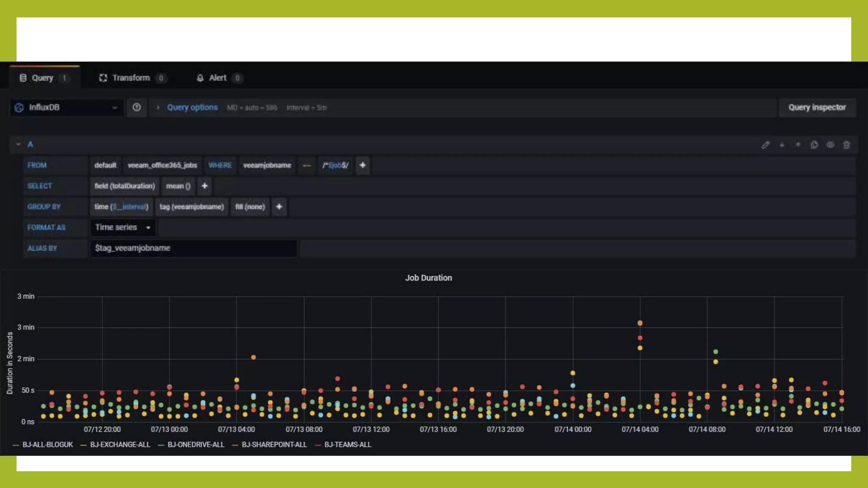Toggle BJ-ONEDRIVE-ALL legend series
Screen dimensions: 868x488
pos(196,445)
